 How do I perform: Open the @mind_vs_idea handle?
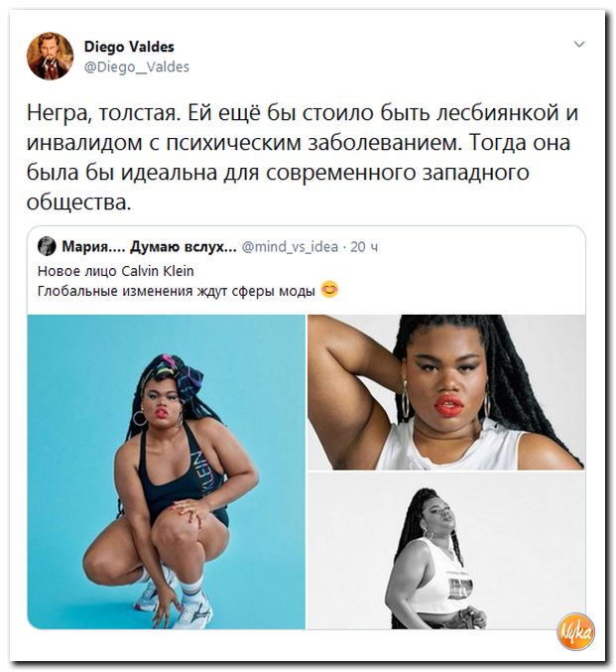coord(290,247)
